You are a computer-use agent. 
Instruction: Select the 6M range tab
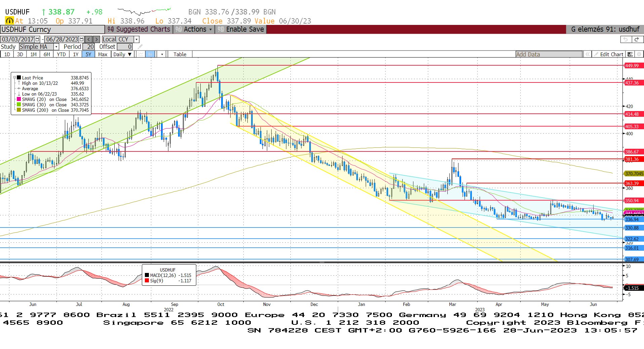coord(47,54)
